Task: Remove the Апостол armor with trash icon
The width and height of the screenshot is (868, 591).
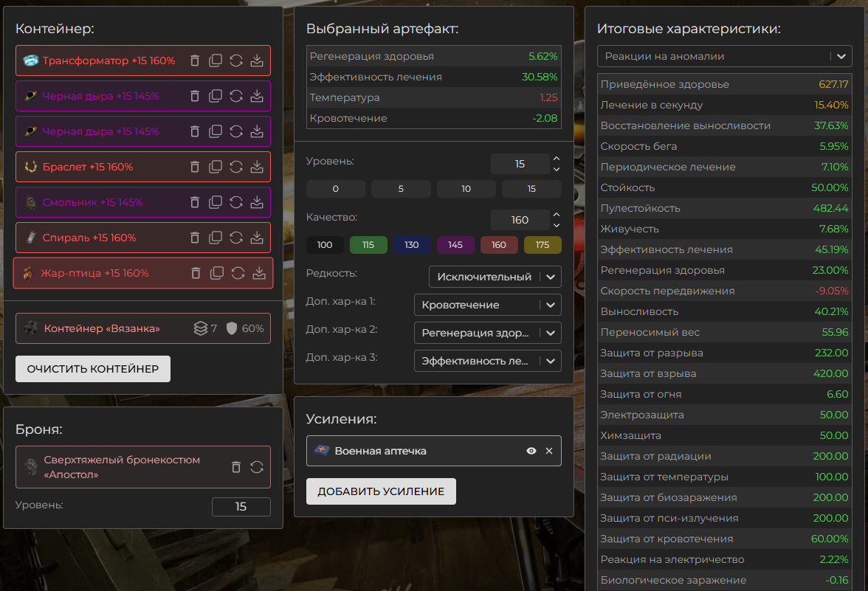Action: pyautogui.click(x=236, y=467)
